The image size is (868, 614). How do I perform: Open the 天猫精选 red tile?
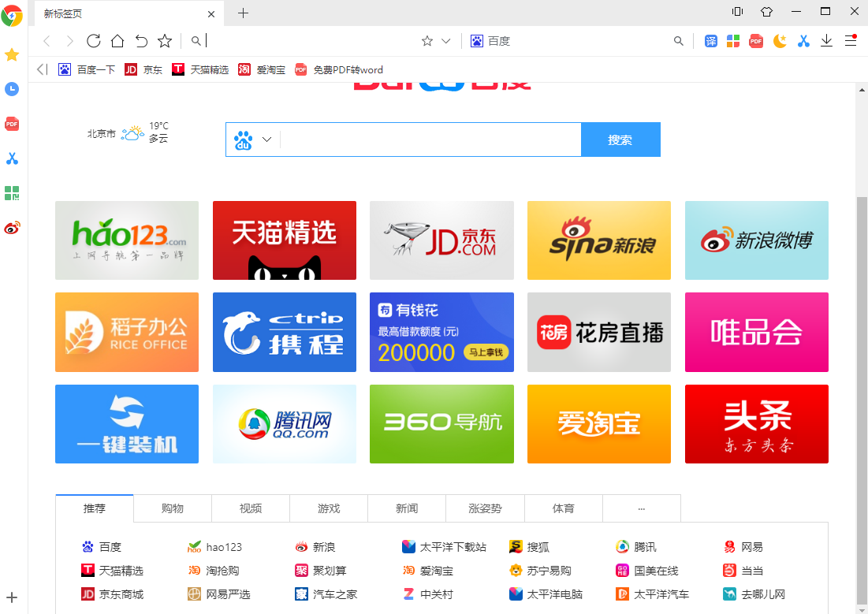click(285, 240)
